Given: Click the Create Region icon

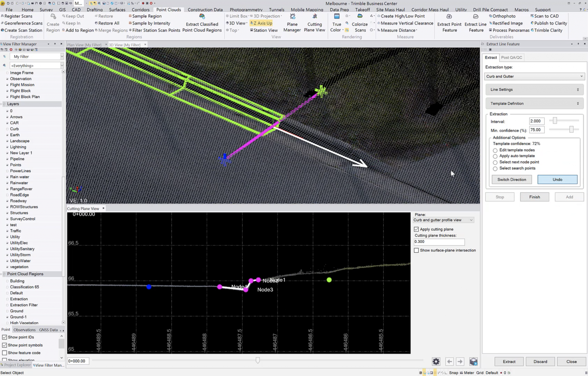Looking at the screenshot, I should (x=53, y=17).
